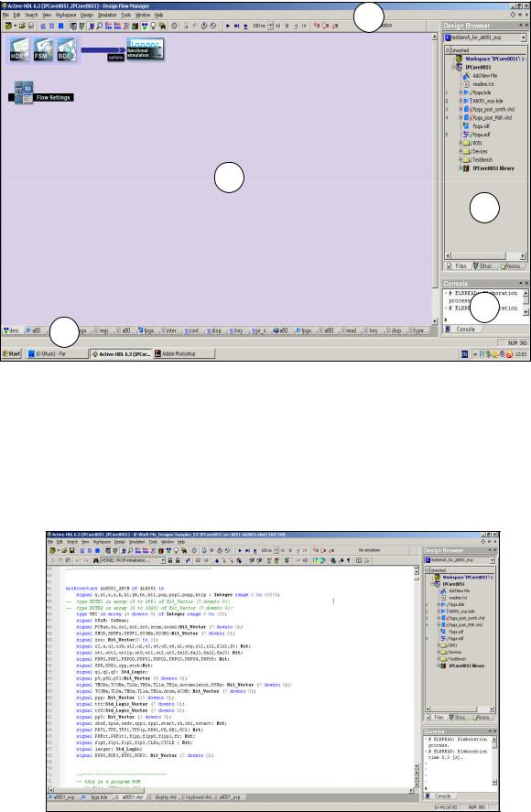Click the 100 ns time field in the top window

pyautogui.click(x=259, y=26)
